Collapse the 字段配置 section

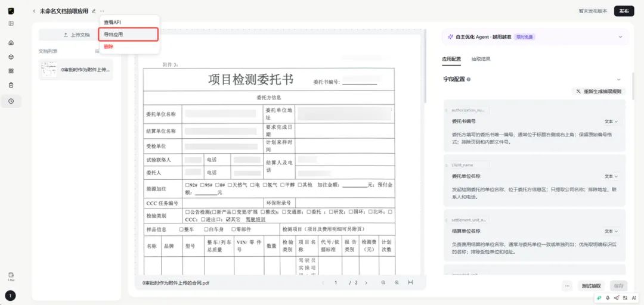(x=619, y=79)
